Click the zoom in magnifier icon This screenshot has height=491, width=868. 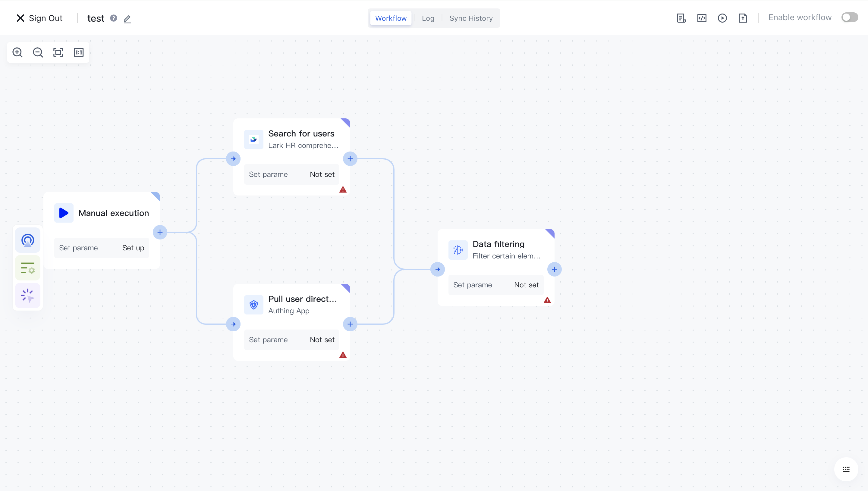[x=17, y=52]
